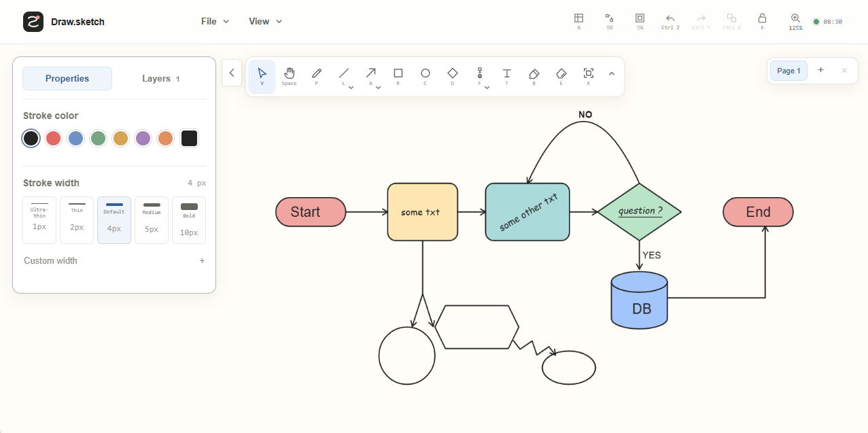Open the File menu
Screen dimensions: 868x433
coord(215,21)
